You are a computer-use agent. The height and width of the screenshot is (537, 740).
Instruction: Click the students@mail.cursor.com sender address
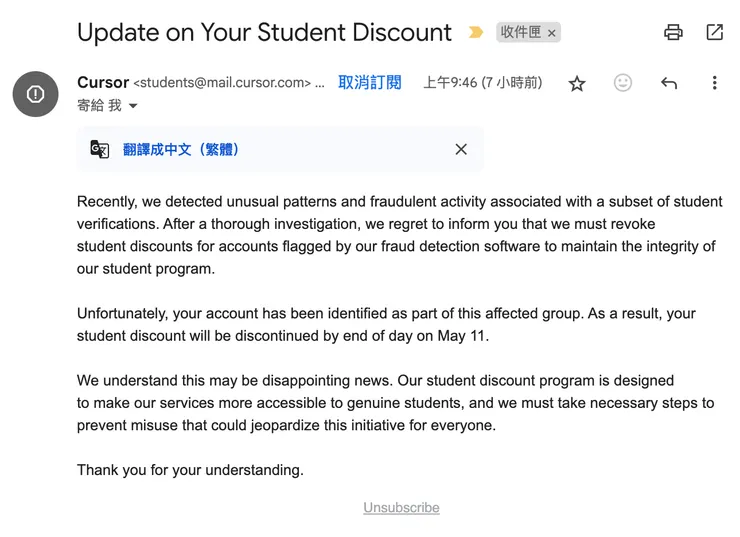222,83
